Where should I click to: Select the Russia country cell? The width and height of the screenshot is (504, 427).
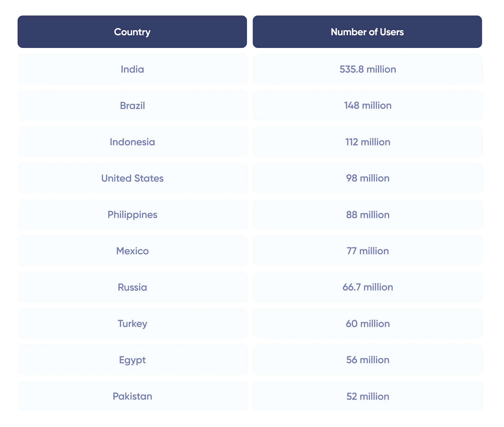click(x=132, y=287)
